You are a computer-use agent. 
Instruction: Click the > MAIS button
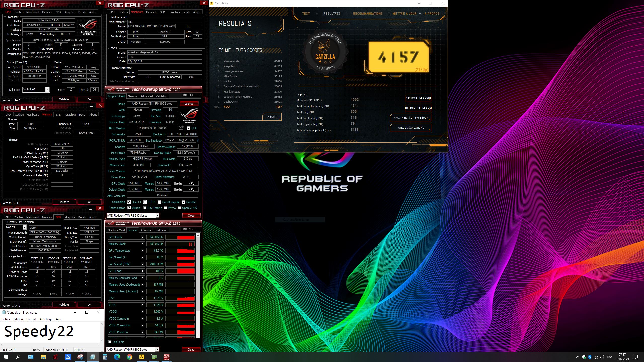tap(272, 117)
